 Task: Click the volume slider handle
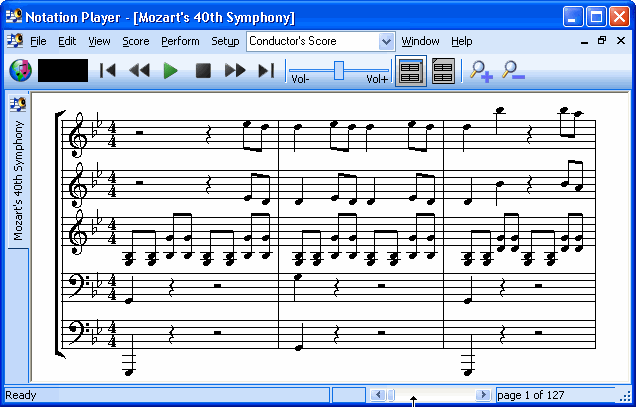(x=339, y=69)
